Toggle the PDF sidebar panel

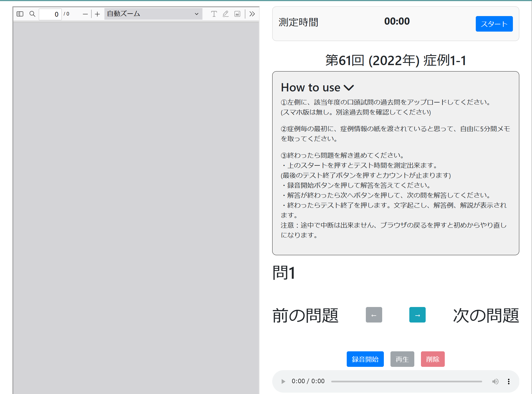[x=20, y=14]
